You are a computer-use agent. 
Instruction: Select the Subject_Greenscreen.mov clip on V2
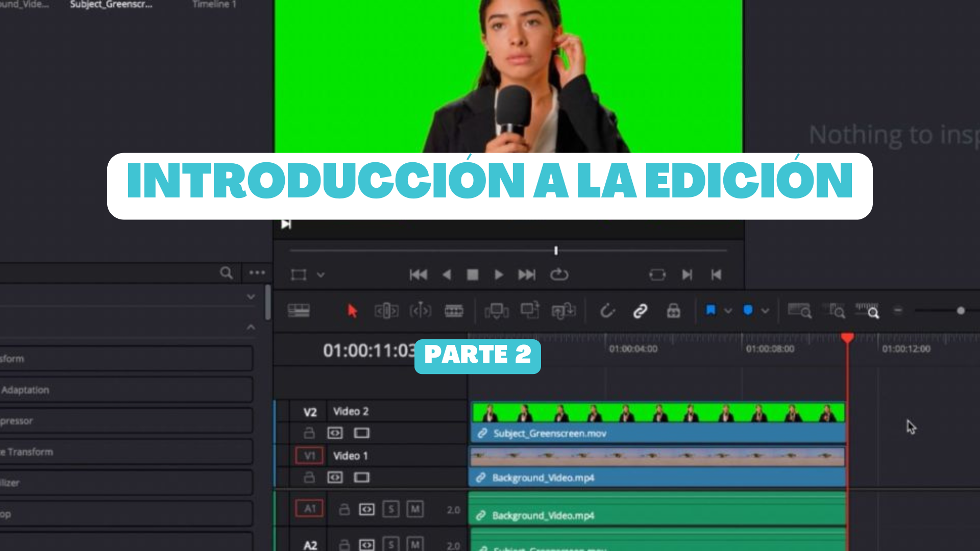[x=657, y=422]
